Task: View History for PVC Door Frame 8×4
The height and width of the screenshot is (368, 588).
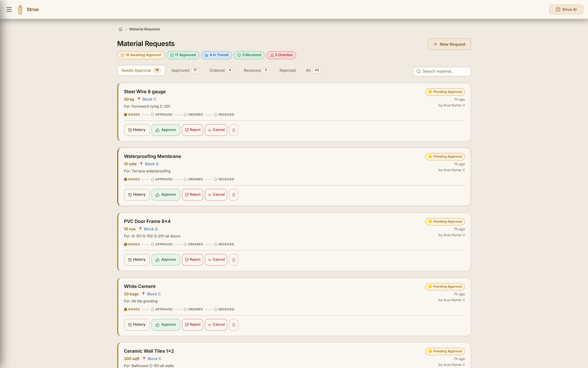Action: point(137,260)
